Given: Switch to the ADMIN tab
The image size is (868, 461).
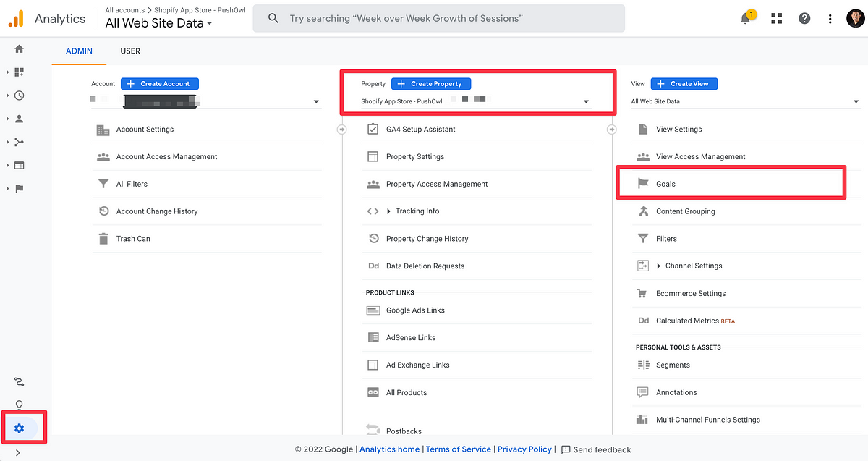Looking at the screenshot, I should click(x=80, y=51).
